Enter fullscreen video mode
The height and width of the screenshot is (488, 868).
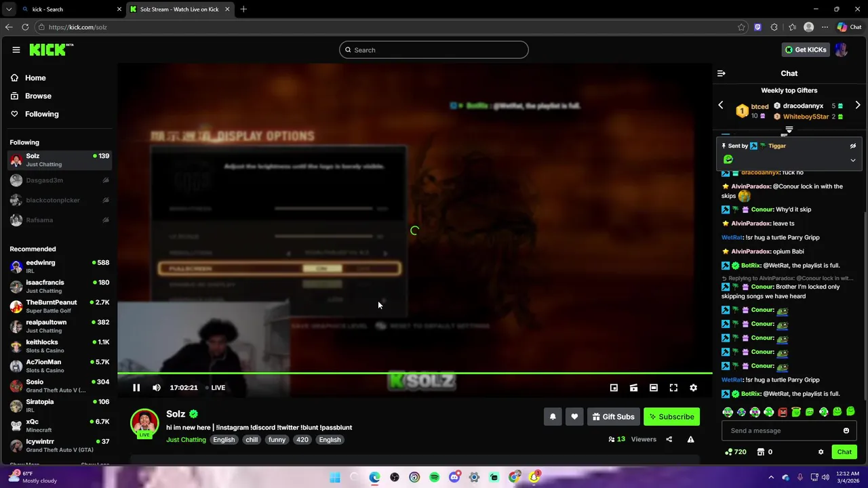tap(673, 388)
